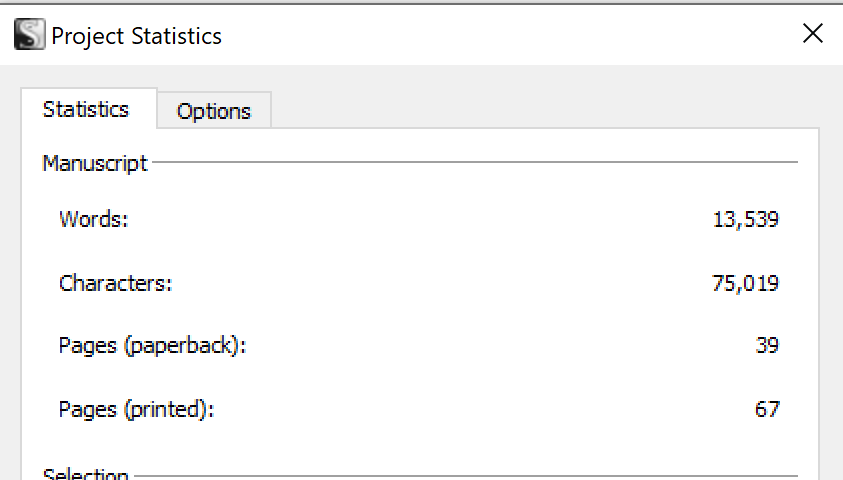843x480 pixels.
Task: Click the word count value 13,539
Action: 745,219
